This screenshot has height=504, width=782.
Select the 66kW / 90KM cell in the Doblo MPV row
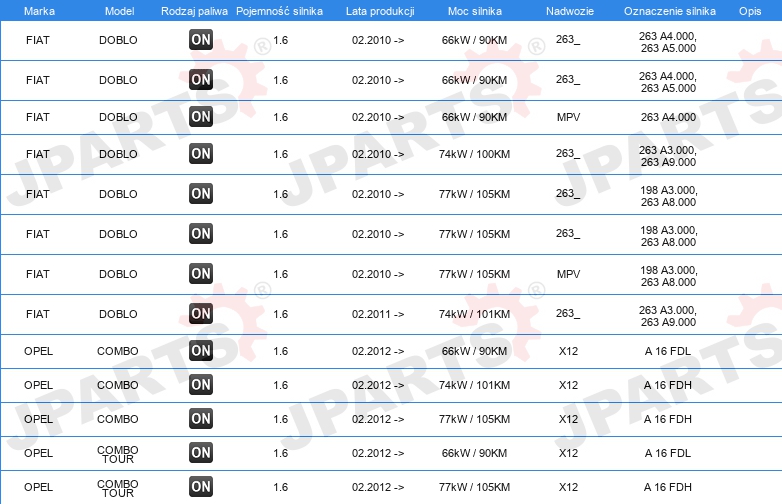[x=474, y=117]
